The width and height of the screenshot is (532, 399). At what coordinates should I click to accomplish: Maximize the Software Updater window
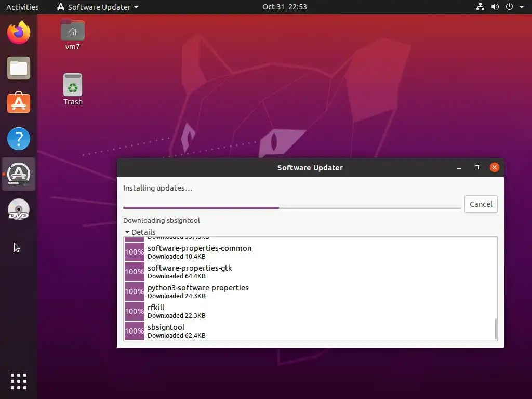click(x=477, y=167)
